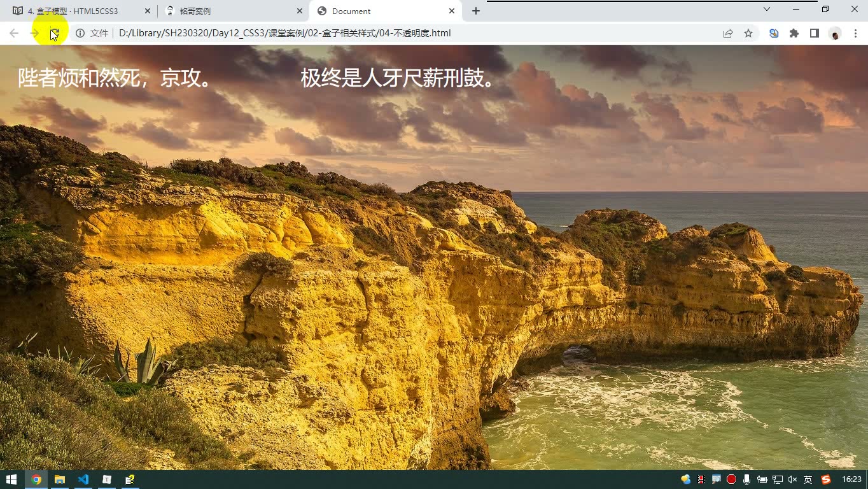Viewport: 868px width, 489px height.
Task: Bookmark this page with the star
Action: coord(748,33)
